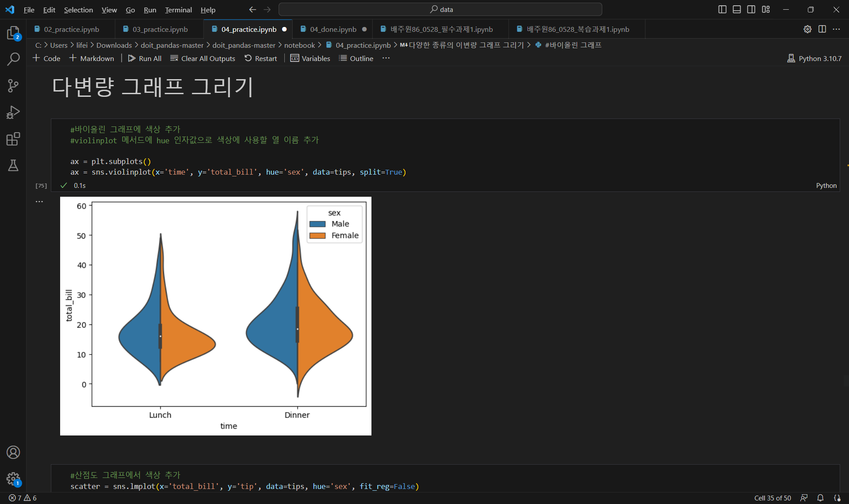
Task: Click the notifications bell in status bar
Action: coord(820,498)
